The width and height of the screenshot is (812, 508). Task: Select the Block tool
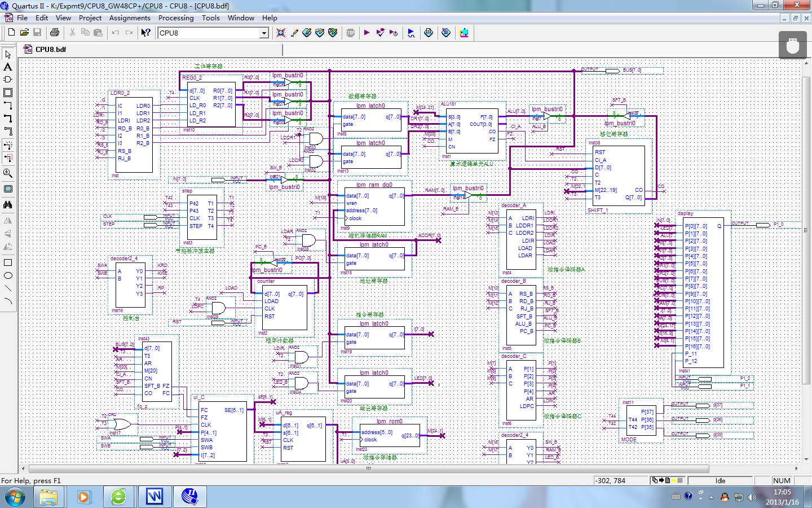point(8,93)
